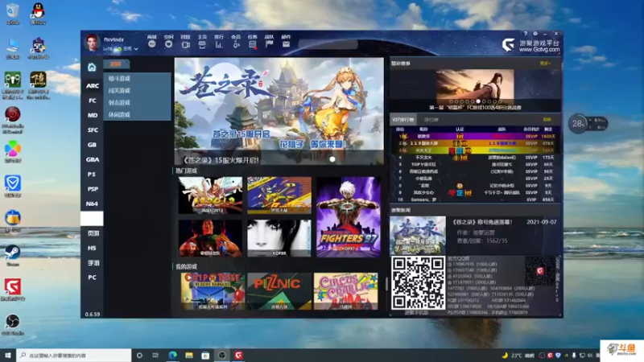Screen dimensions: 644x362
Task: Select the GBA platform in sidebar
Action: point(93,159)
